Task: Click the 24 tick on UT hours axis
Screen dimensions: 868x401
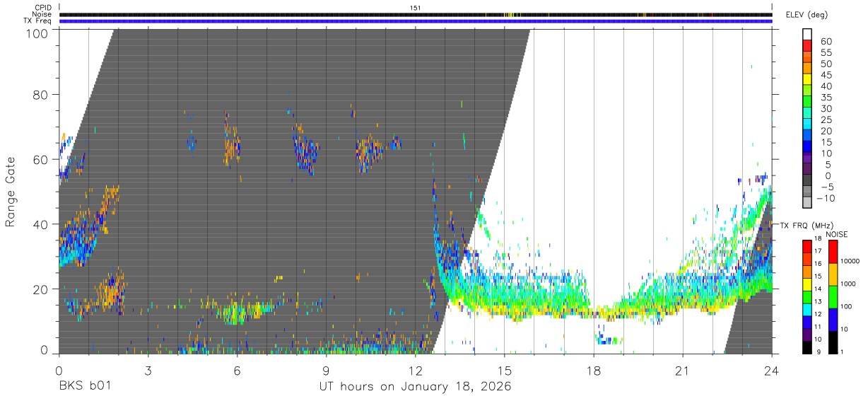Action: coord(772,370)
